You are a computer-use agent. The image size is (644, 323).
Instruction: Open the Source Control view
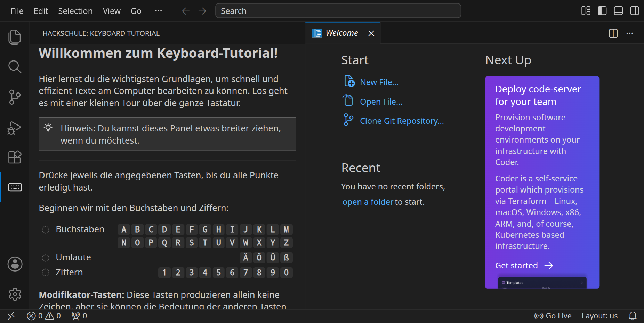(x=15, y=97)
